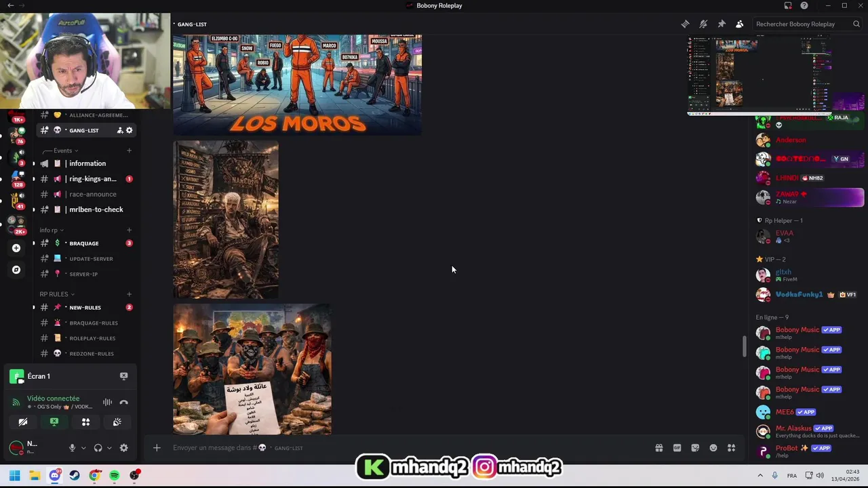
Task: Open the GIF picker
Action: [677, 448]
